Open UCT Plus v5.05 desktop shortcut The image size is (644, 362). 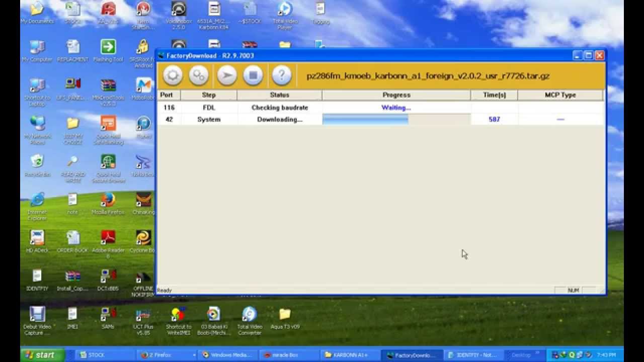click(x=143, y=321)
